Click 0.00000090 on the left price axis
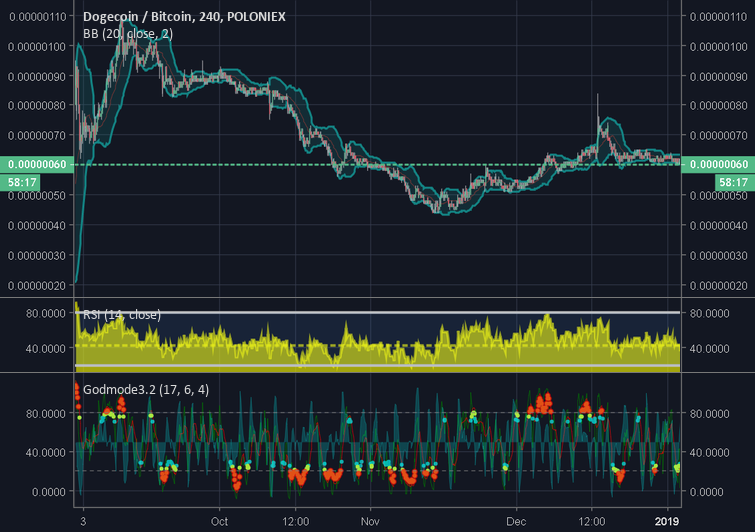Viewport: 755px width, 532px height. pyautogui.click(x=38, y=77)
